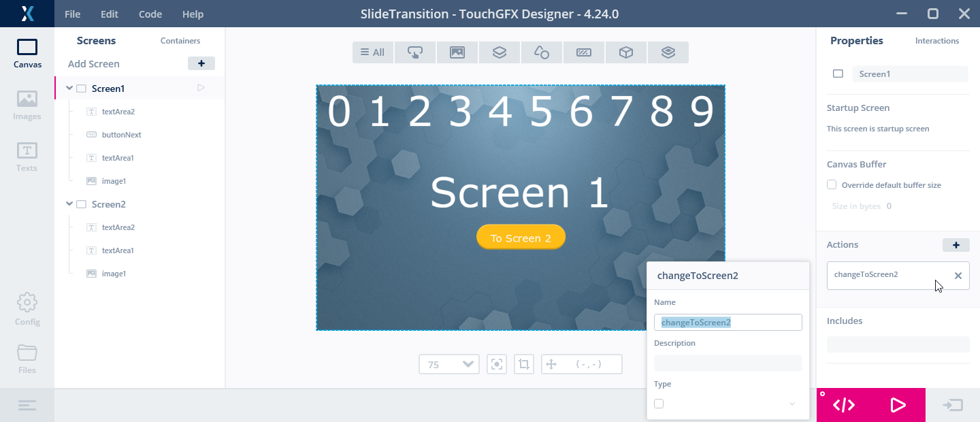Run the simulator with play button

point(898,405)
